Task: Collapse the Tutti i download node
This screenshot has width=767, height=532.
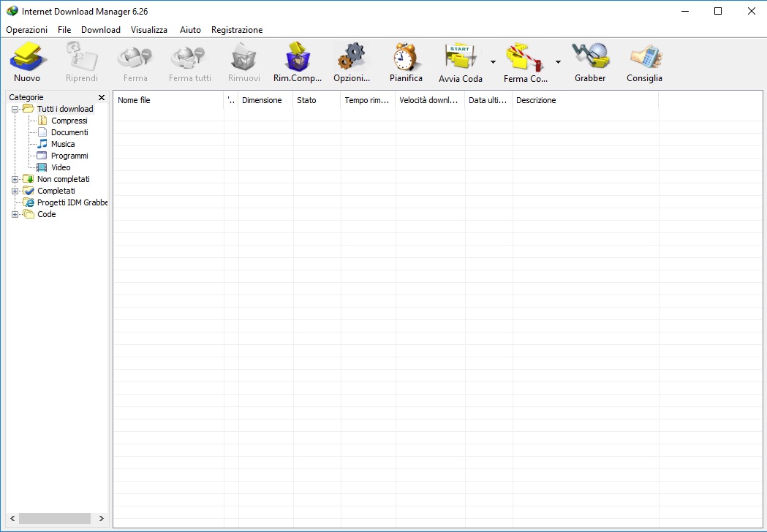Action: point(15,109)
